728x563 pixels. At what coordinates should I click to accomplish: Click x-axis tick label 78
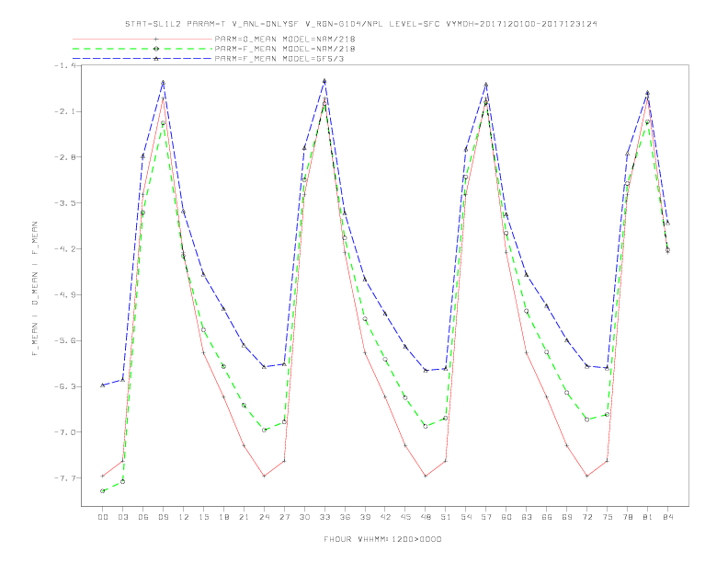tap(628, 517)
